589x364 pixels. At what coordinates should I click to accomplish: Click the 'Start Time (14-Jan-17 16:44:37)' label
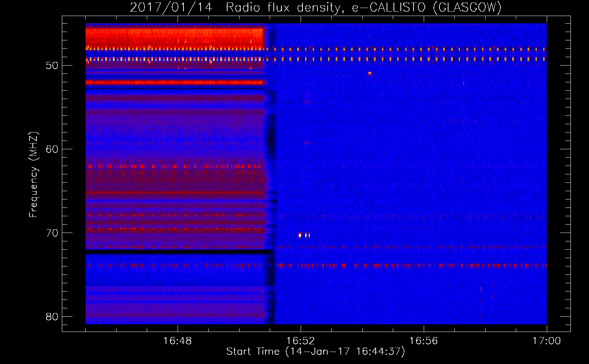tap(316, 351)
